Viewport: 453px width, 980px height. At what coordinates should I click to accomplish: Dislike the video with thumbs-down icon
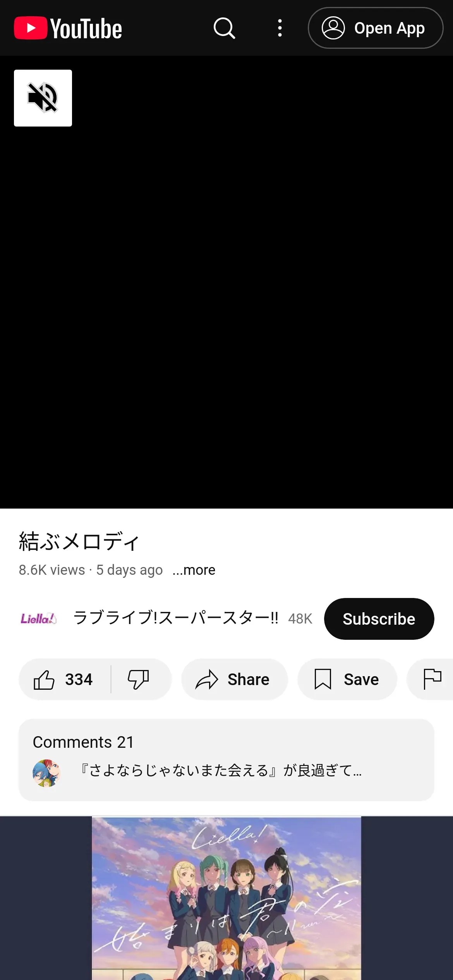pos(138,680)
